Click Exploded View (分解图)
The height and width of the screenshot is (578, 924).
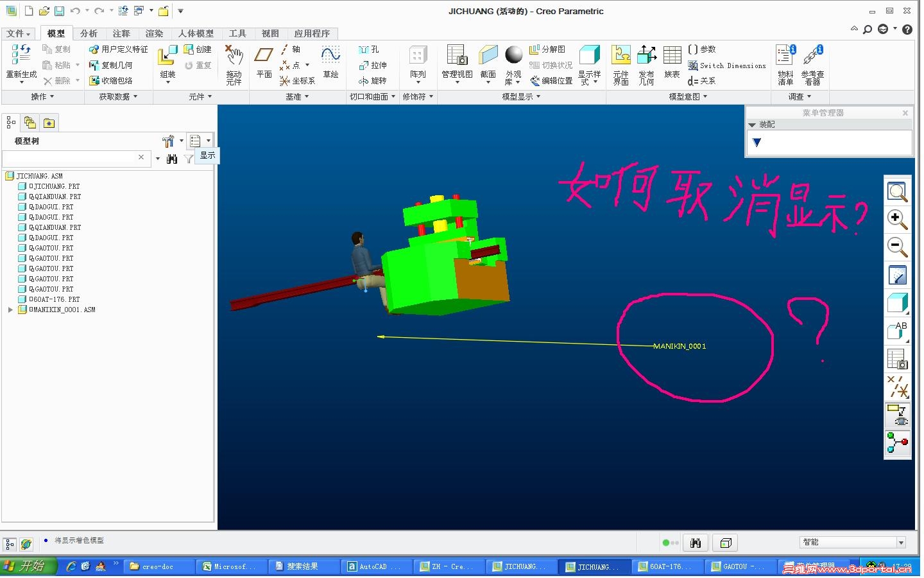click(x=547, y=49)
